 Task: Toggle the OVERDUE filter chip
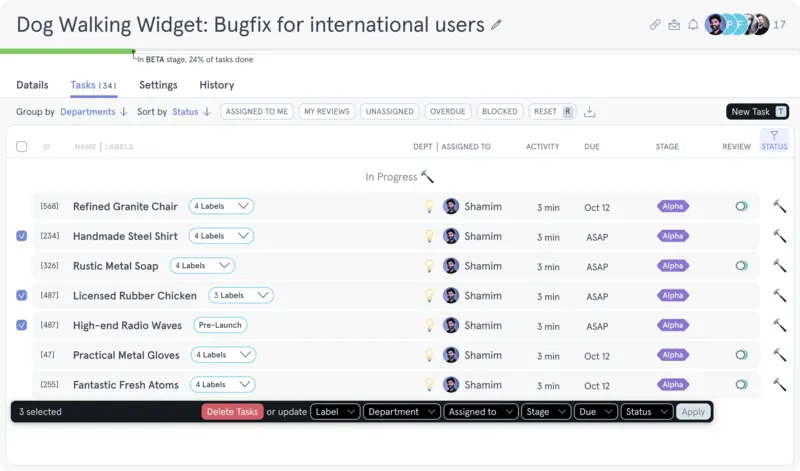click(447, 111)
